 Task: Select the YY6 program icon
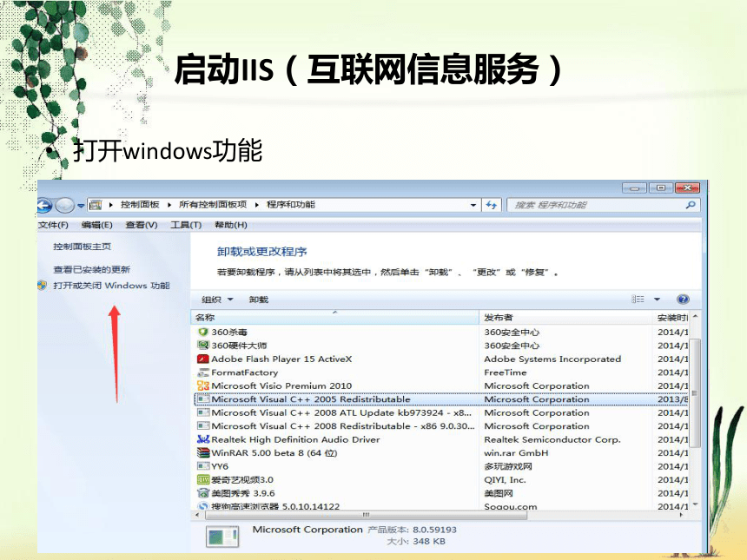click(203, 465)
